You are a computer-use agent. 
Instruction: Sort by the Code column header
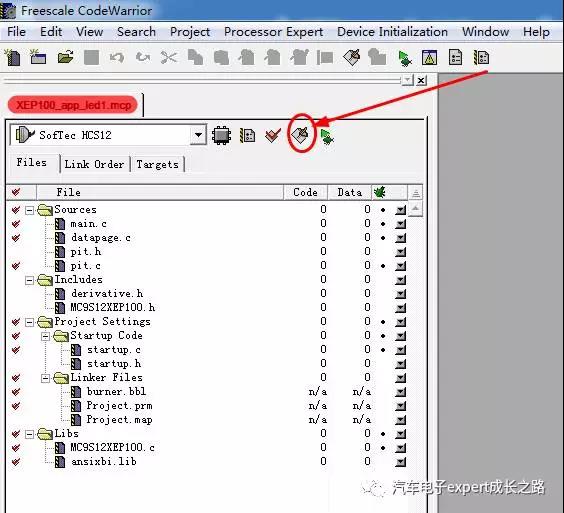point(305,192)
